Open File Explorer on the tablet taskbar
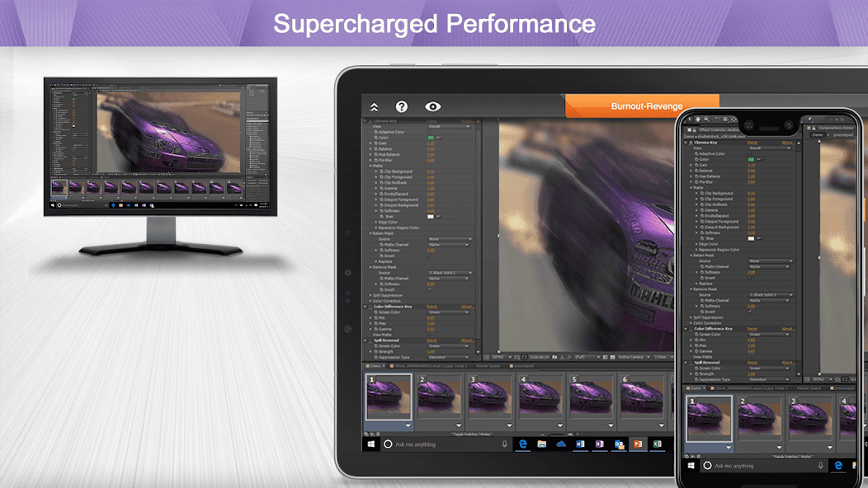This screenshot has height=488, width=868. click(x=542, y=444)
